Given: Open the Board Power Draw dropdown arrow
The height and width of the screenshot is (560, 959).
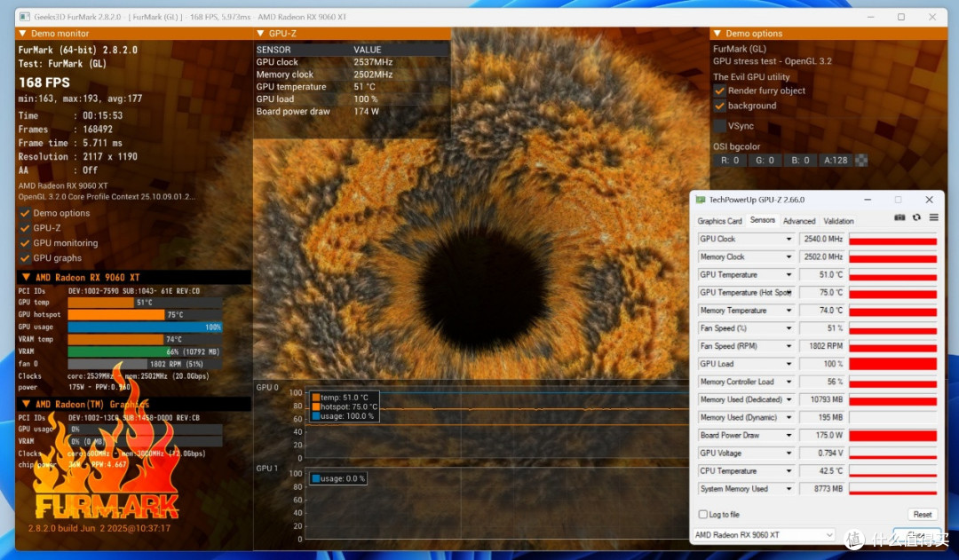Looking at the screenshot, I should pos(789,435).
